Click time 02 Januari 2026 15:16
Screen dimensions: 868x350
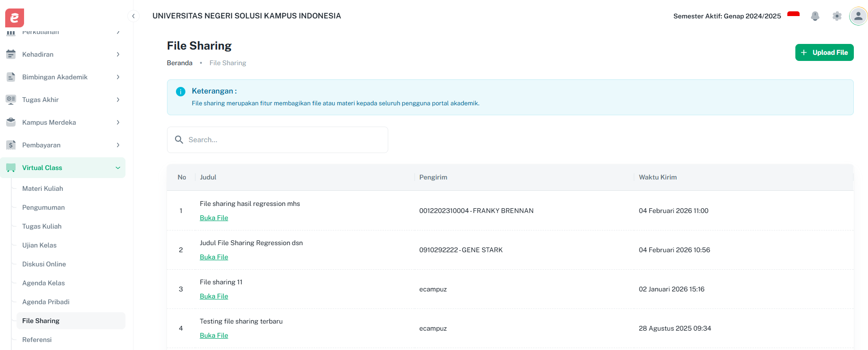point(672,289)
